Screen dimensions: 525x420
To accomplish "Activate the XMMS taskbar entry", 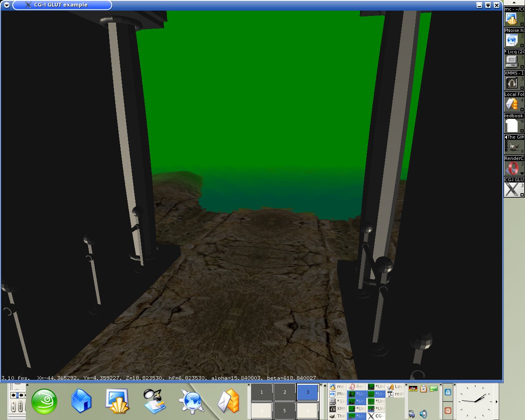I will pyautogui.click(x=337, y=409).
